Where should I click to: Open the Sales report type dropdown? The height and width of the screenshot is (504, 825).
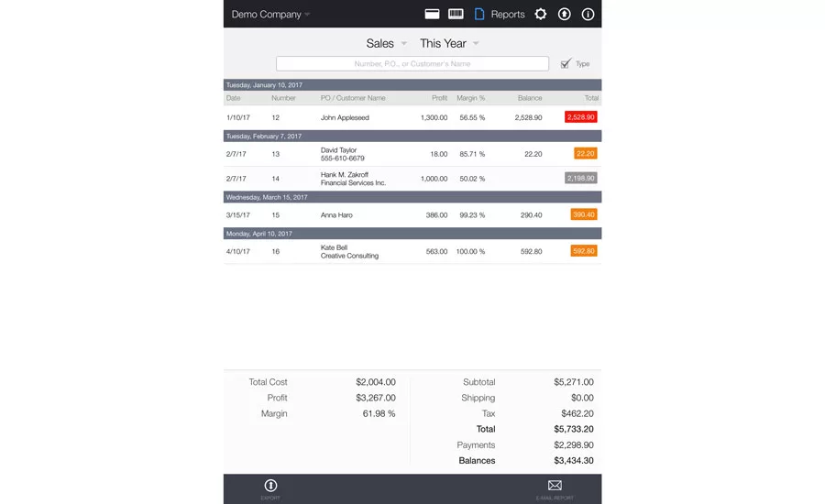click(x=386, y=43)
